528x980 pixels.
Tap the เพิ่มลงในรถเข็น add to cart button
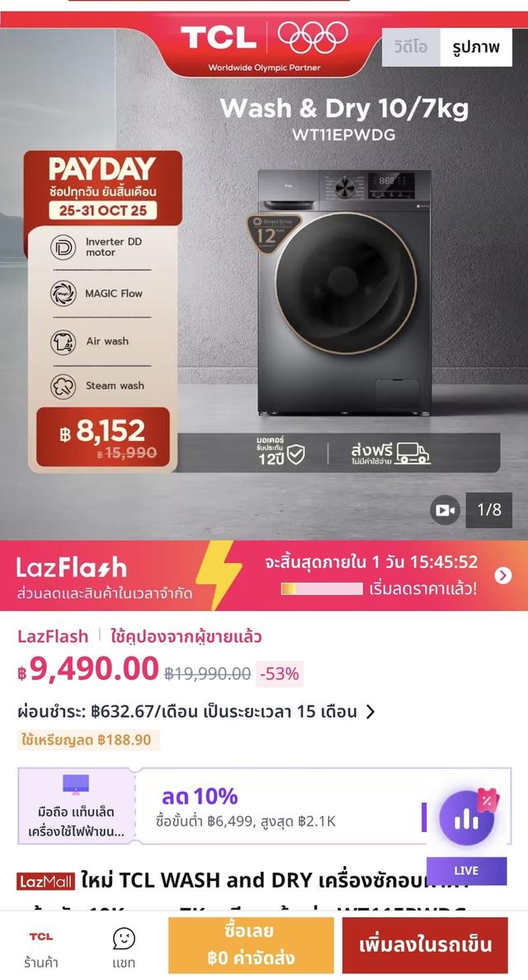pos(425,945)
